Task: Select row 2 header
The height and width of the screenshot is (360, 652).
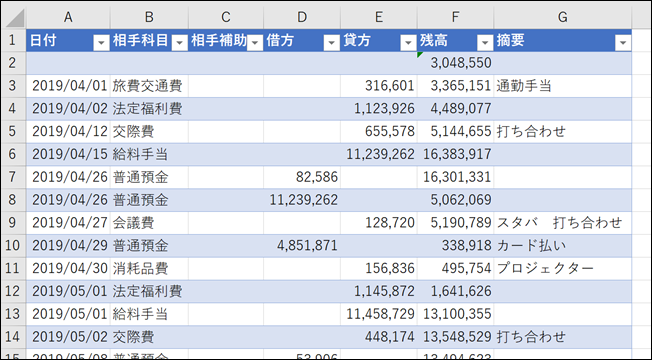Action: [x=13, y=63]
